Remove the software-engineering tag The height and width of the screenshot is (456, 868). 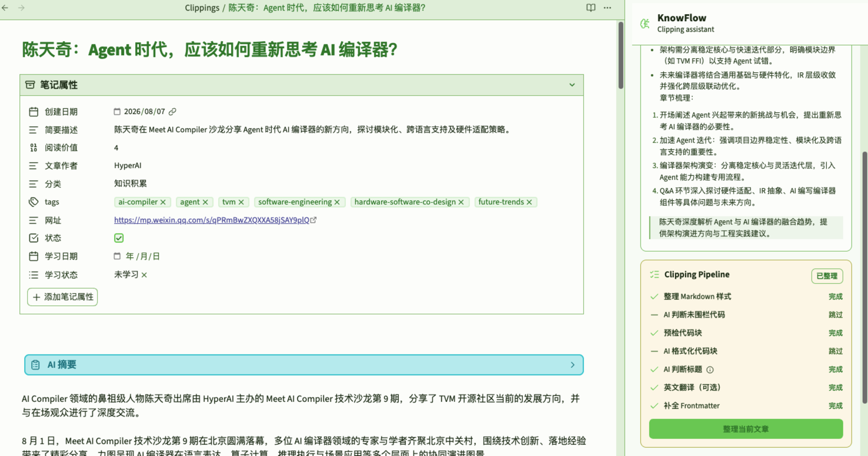pyautogui.click(x=337, y=202)
